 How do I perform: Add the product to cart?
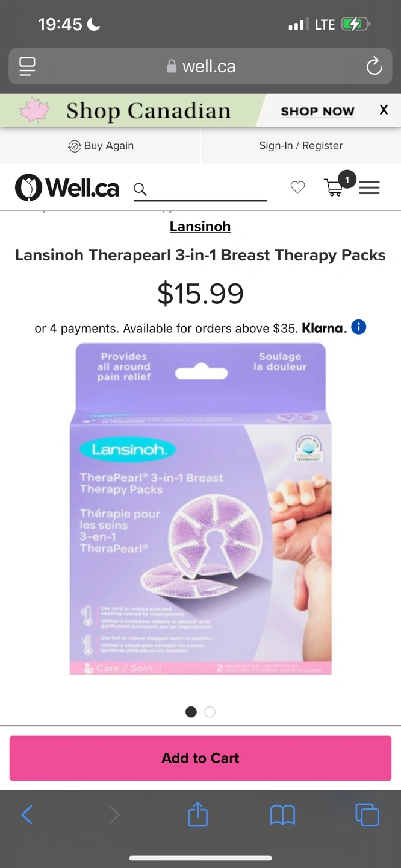pyautogui.click(x=200, y=758)
